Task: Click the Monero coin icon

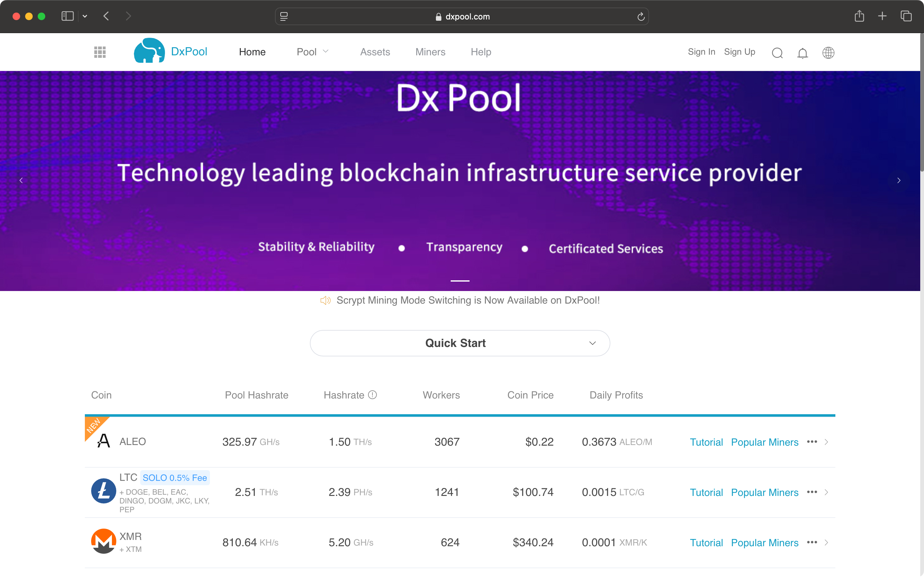Action: tap(103, 541)
